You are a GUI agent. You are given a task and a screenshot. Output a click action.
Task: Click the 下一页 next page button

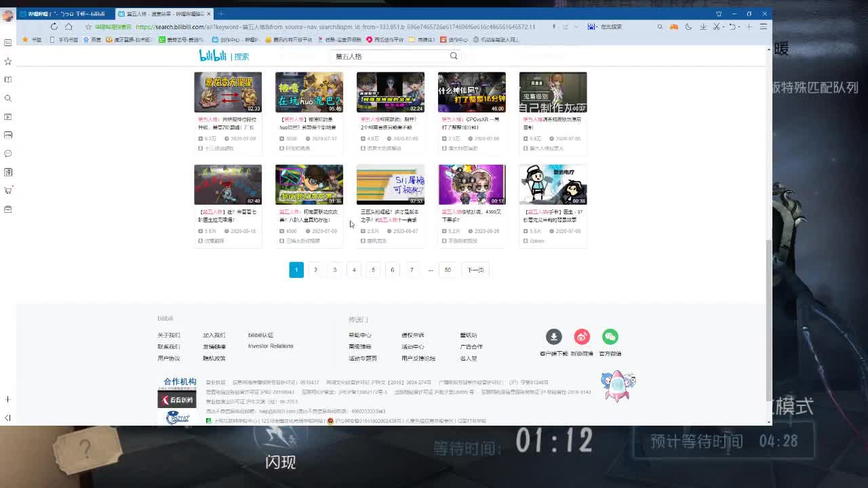tap(475, 270)
